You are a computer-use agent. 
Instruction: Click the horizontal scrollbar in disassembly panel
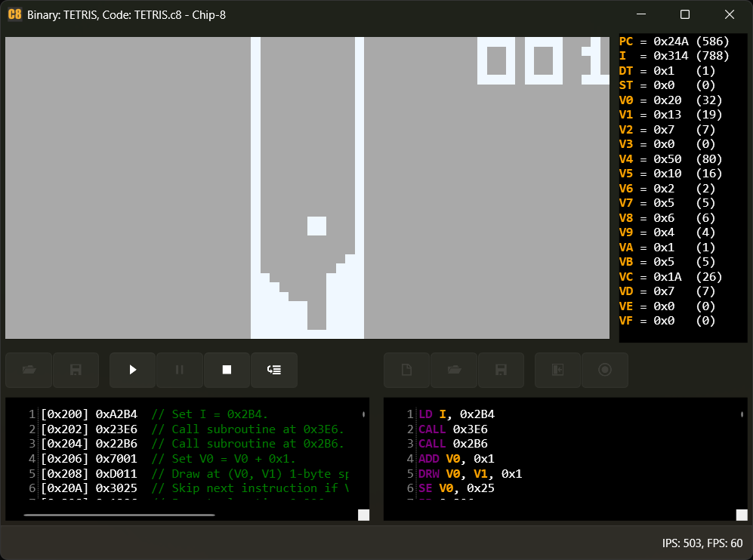[119, 515]
